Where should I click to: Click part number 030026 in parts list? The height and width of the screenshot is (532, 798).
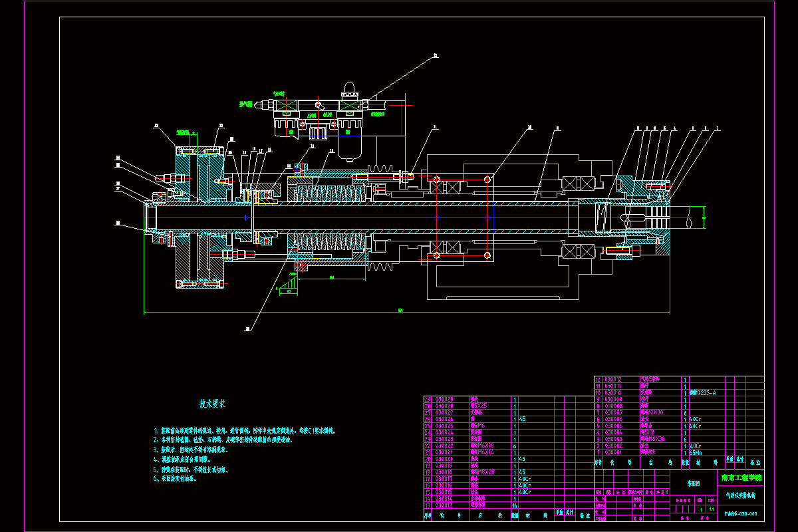(444, 419)
